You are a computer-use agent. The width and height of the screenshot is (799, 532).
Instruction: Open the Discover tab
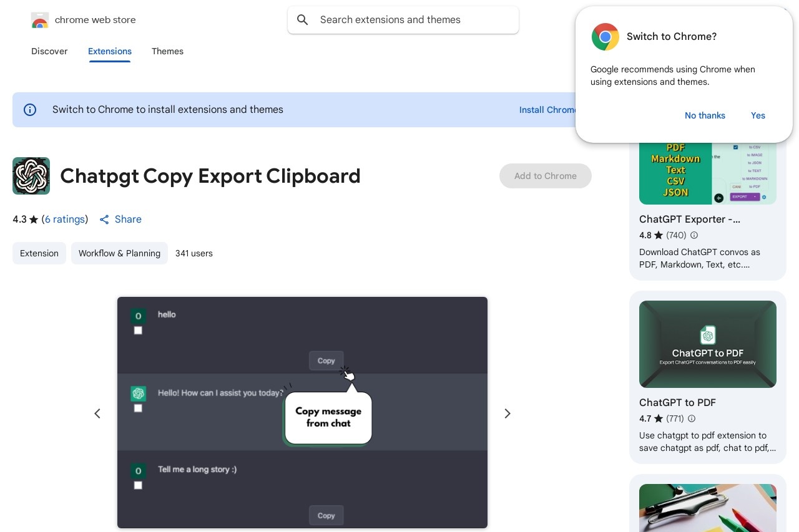point(49,51)
